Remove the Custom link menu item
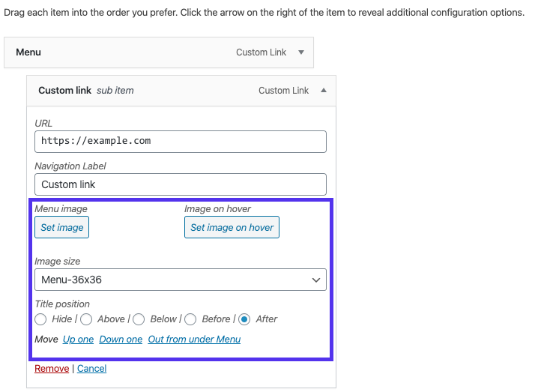 pos(52,369)
